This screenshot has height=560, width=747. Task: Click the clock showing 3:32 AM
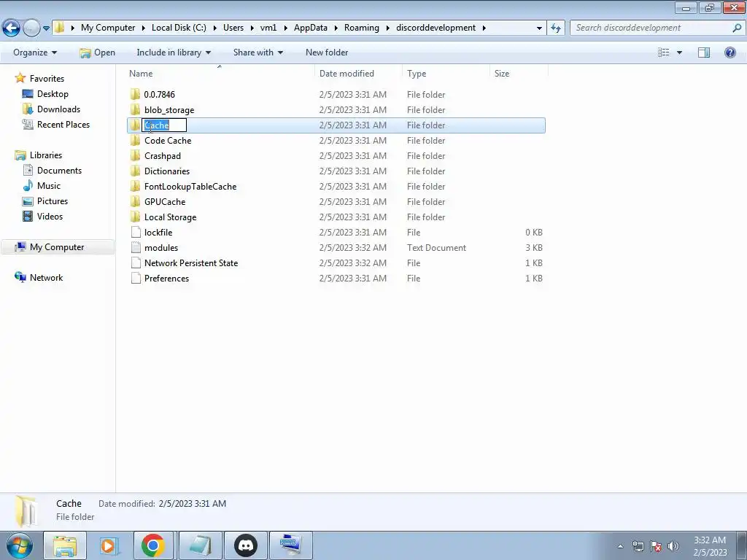(710, 540)
